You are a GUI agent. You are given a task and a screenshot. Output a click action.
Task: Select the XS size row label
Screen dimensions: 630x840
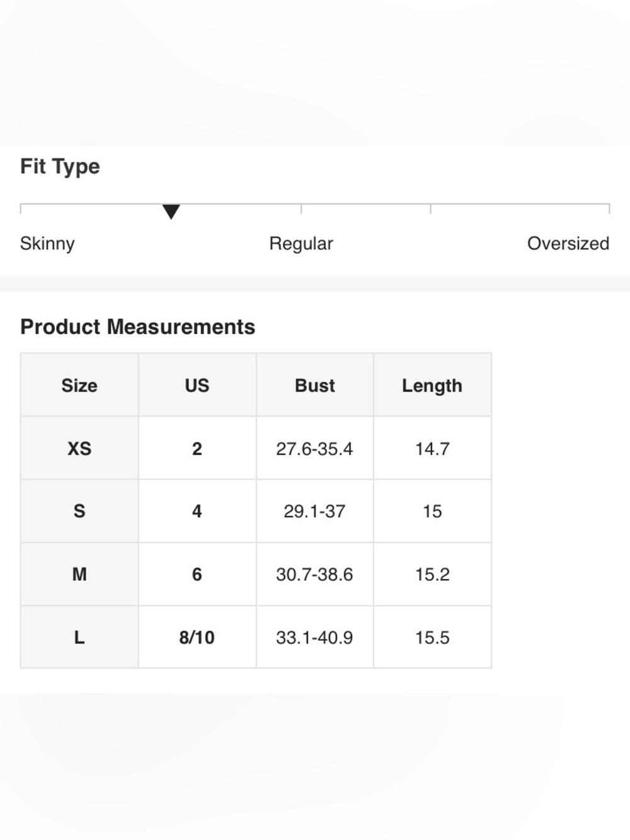pos(79,448)
